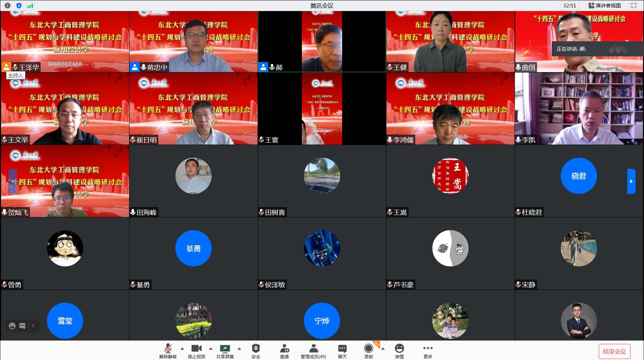This screenshot has height=360, width=644.
Task: Open the meeting info icon
Action: click(x=7, y=5)
